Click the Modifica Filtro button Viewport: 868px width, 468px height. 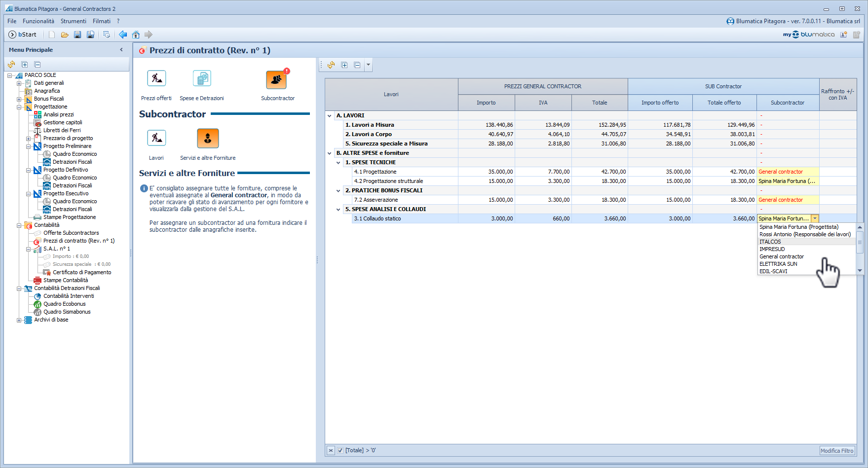coord(836,451)
